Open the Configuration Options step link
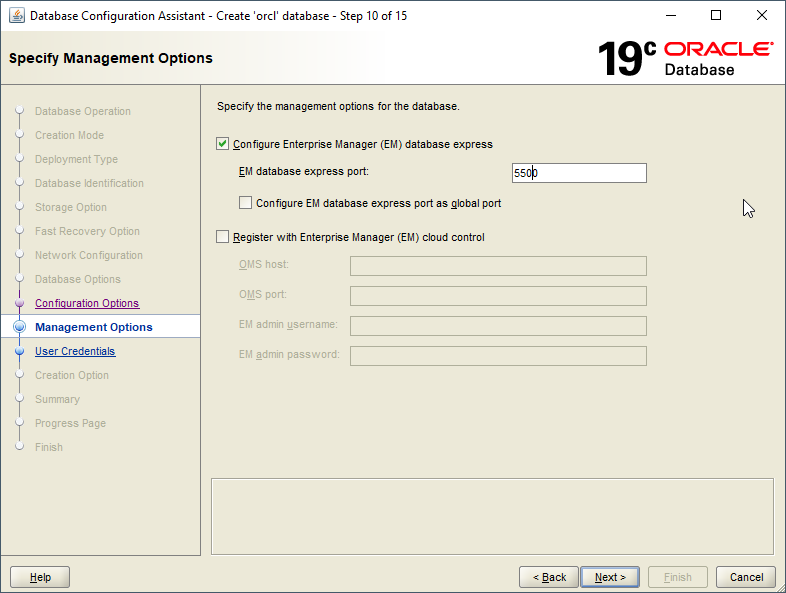786x593 pixels. click(x=87, y=303)
